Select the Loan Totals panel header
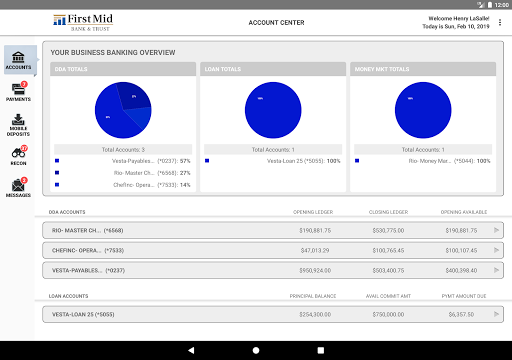512x360 pixels. (273, 69)
